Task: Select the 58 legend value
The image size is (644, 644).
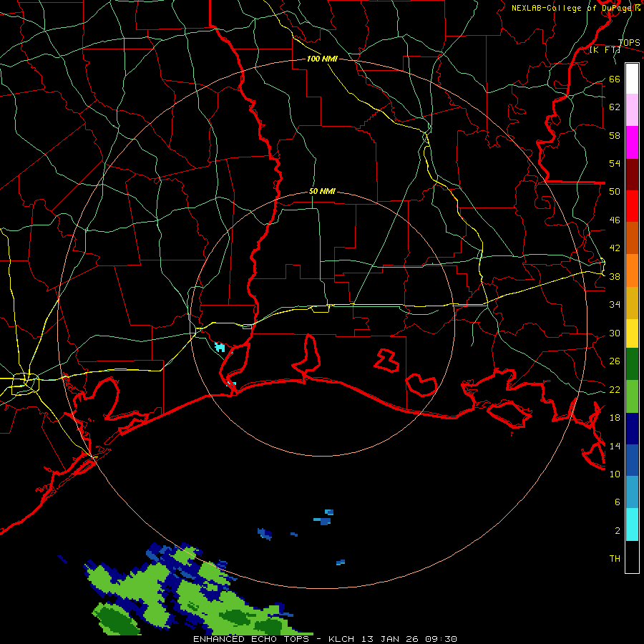Action: click(615, 135)
